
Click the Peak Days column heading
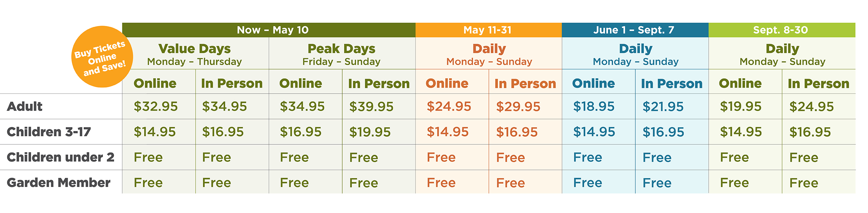click(341, 49)
